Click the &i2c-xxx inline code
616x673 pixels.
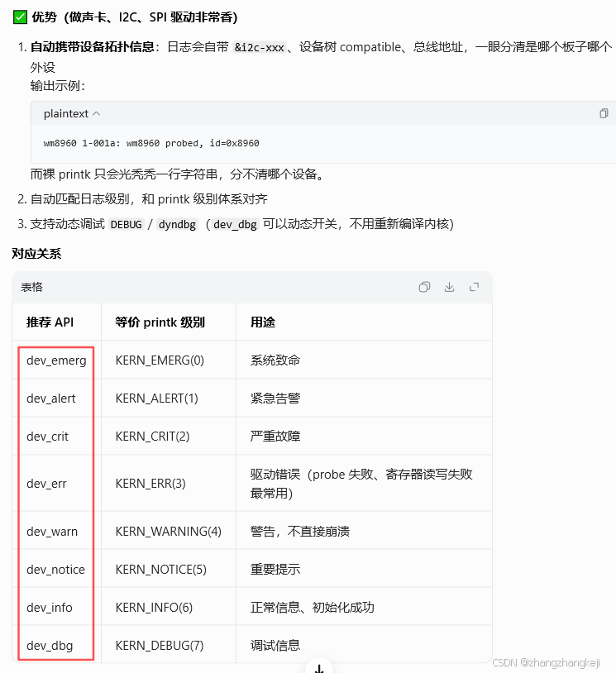tap(260, 47)
